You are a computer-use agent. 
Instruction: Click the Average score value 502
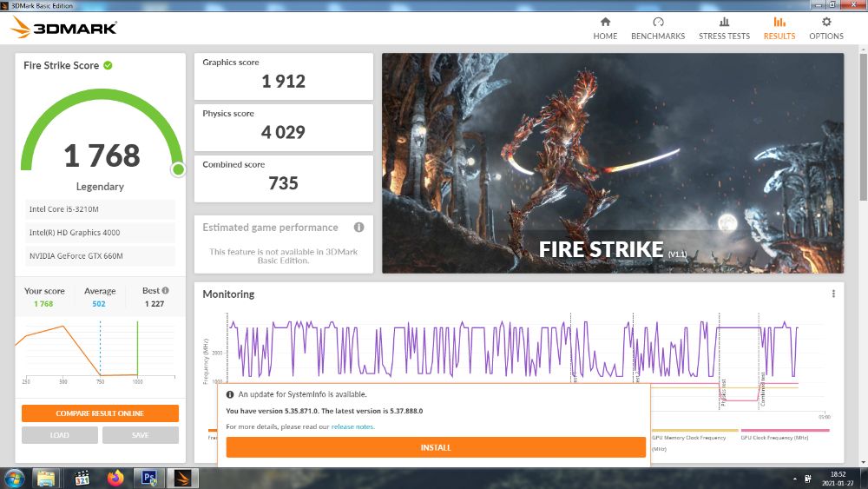pyautogui.click(x=99, y=304)
